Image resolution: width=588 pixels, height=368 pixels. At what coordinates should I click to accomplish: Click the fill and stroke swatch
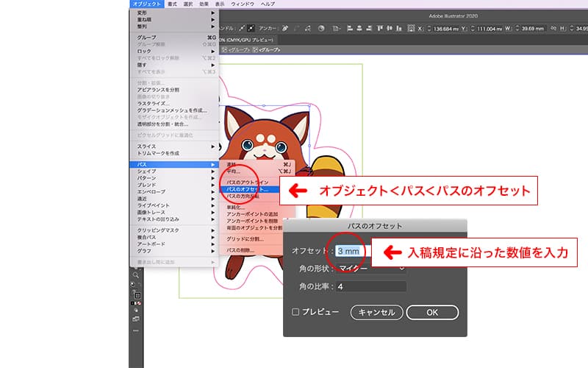[136, 295]
